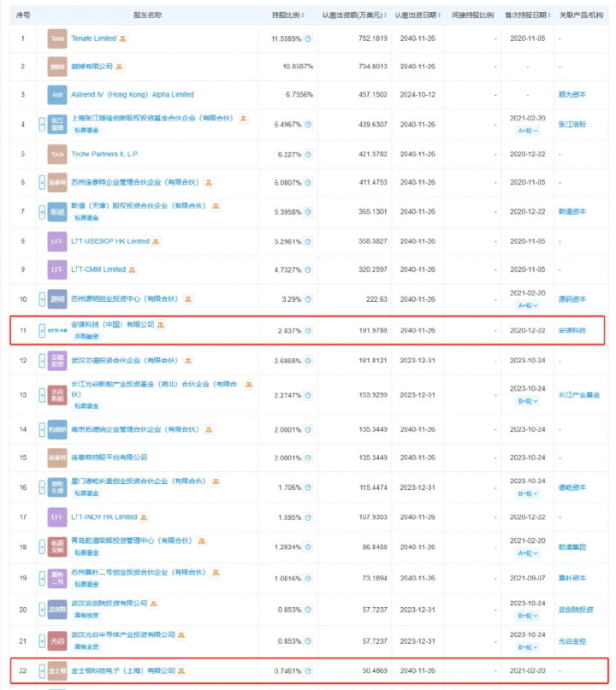Click 并购融资 tag in row 11
Image resolution: width=616 pixels, height=690 pixels.
click(x=86, y=337)
